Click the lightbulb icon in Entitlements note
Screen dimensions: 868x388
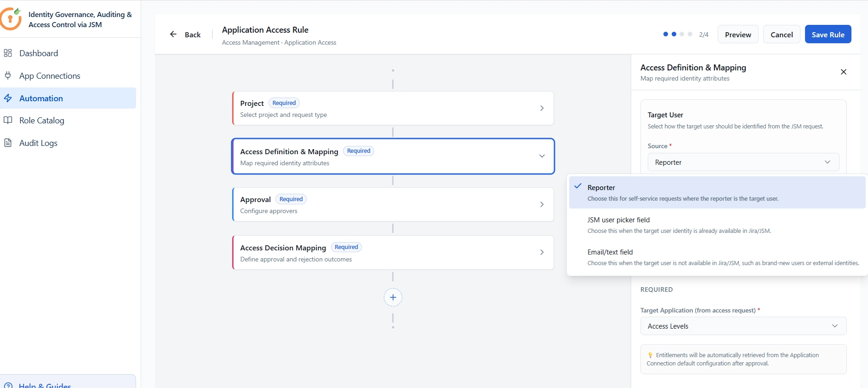[x=650, y=355]
